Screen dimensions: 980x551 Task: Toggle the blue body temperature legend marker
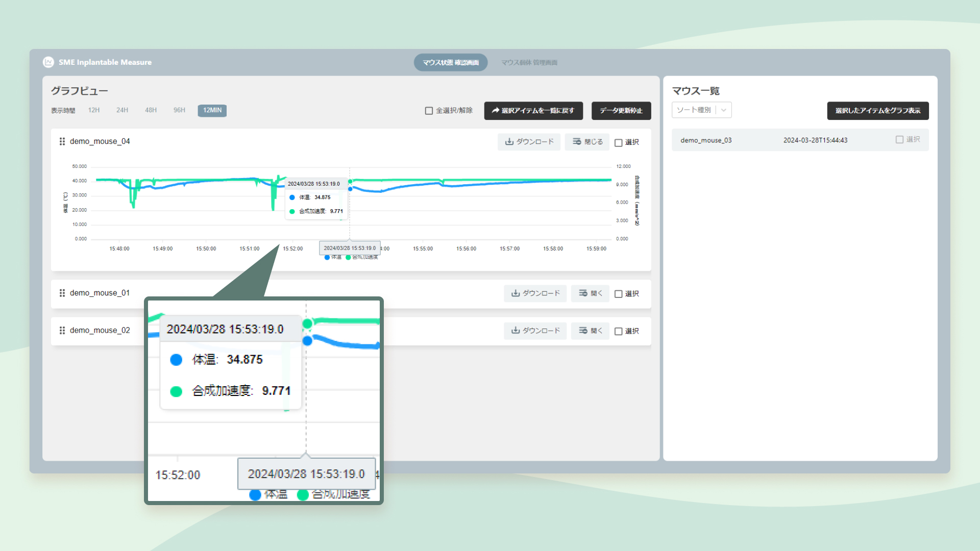point(327,257)
